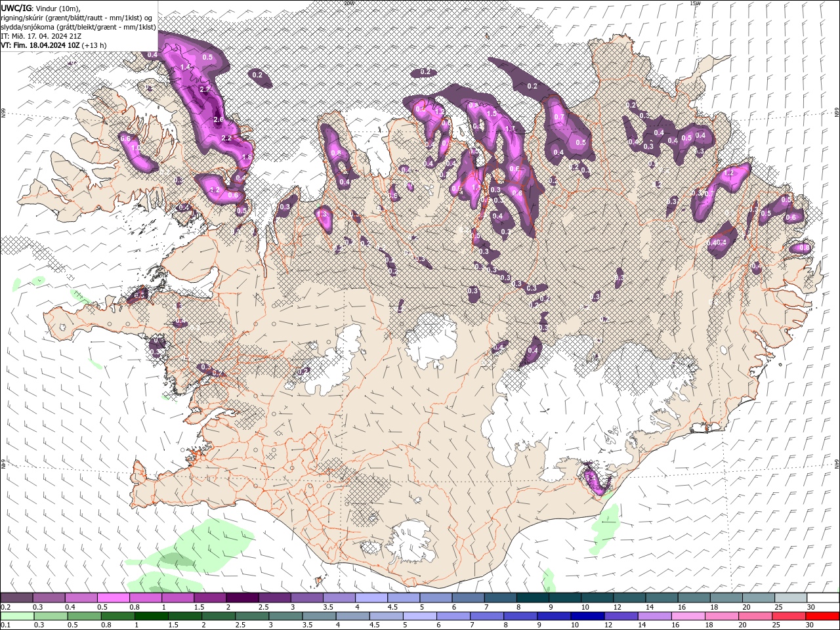
Task: Click the violet 12–14 swatch in the lower legend row
Action: [620, 616]
